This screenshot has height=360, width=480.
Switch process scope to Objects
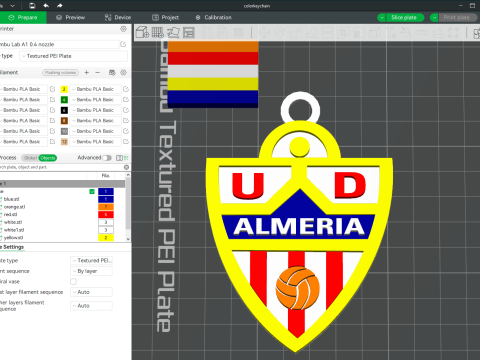coord(48,158)
